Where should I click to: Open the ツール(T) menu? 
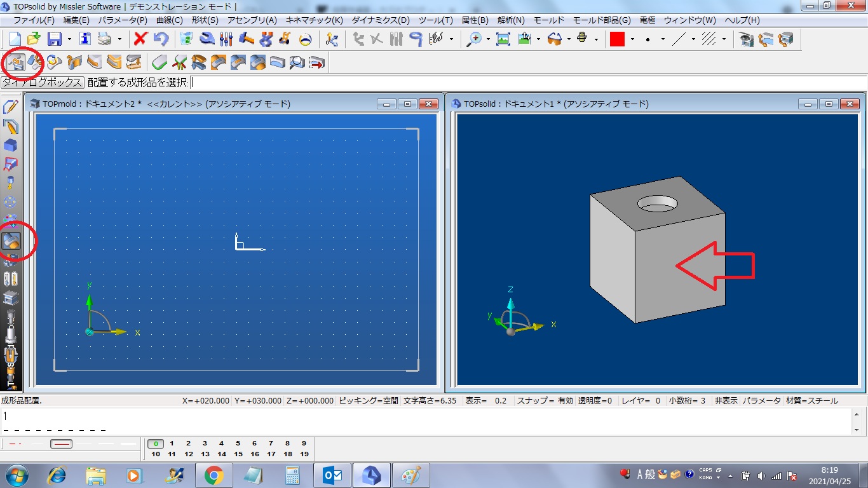click(x=435, y=20)
